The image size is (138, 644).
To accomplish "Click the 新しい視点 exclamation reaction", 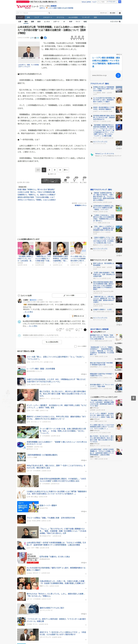I will (83, 180).
